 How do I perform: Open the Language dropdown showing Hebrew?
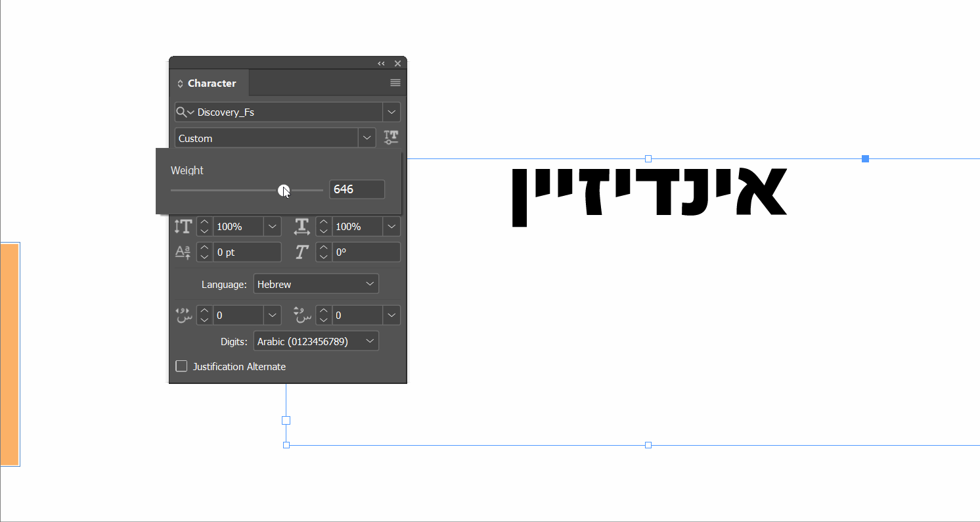[x=316, y=283]
